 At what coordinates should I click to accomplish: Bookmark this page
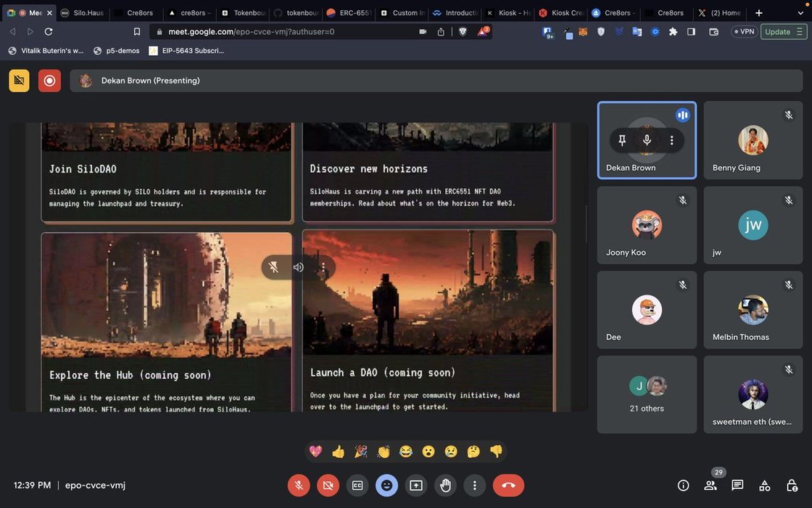coord(137,32)
